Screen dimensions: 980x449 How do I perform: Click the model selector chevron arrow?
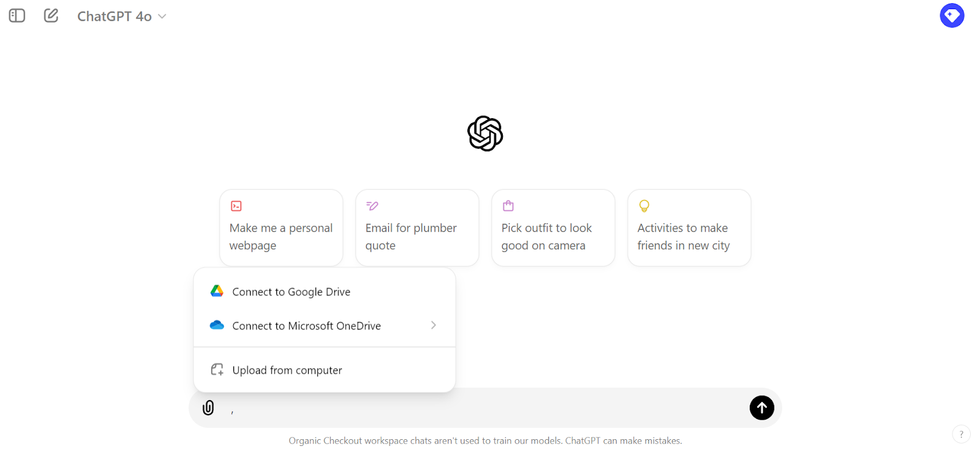[162, 17]
